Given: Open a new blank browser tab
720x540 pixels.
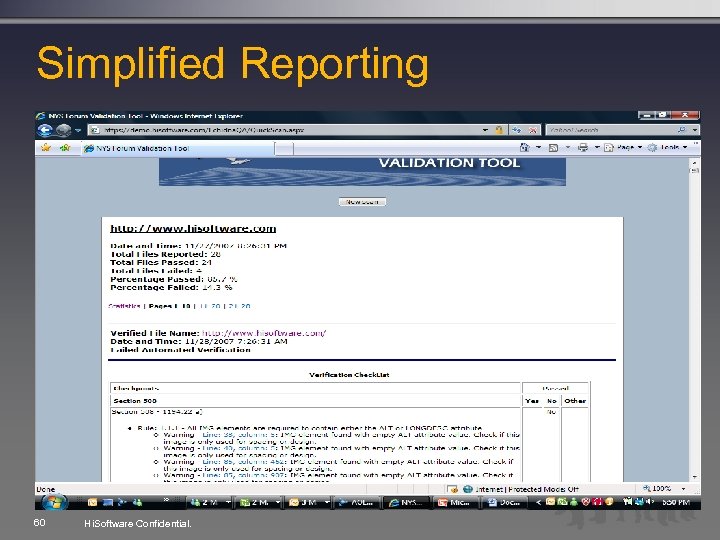Looking at the screenshot, I should pos(284,148).
